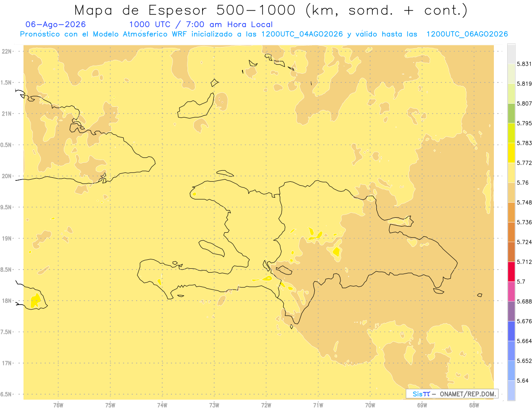Click the '9.5N' latitude label
Viewport: 532px width, 411px height.
[7, 207]
